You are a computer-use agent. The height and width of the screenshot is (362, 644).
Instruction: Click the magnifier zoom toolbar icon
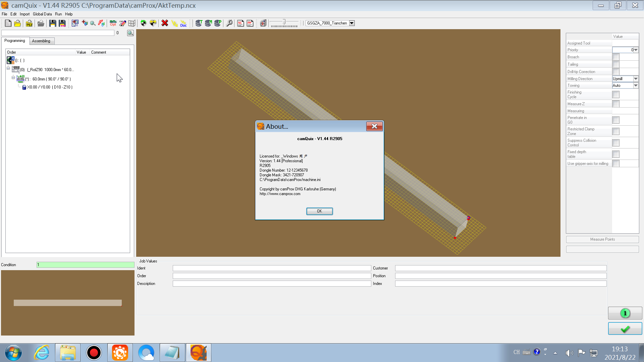93,23
